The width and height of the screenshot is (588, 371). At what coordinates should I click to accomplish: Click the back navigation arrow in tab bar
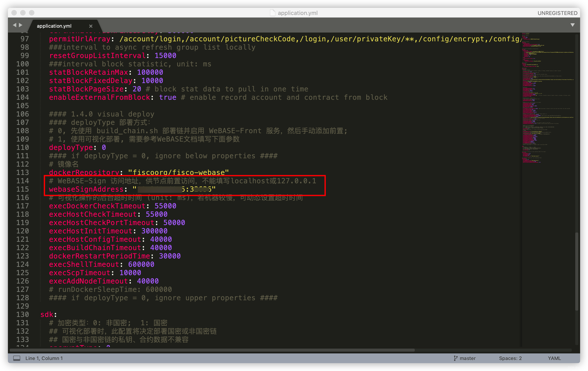point(15,25)
